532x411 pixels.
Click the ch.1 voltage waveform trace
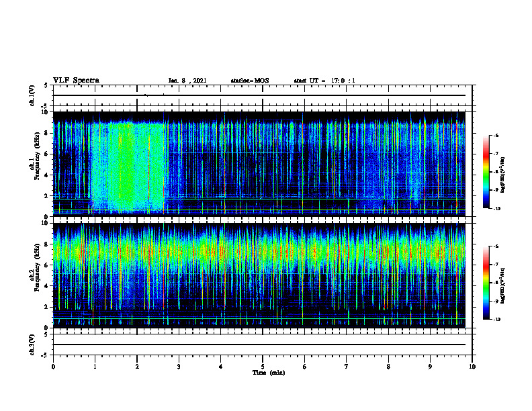(x=259, y=95)
